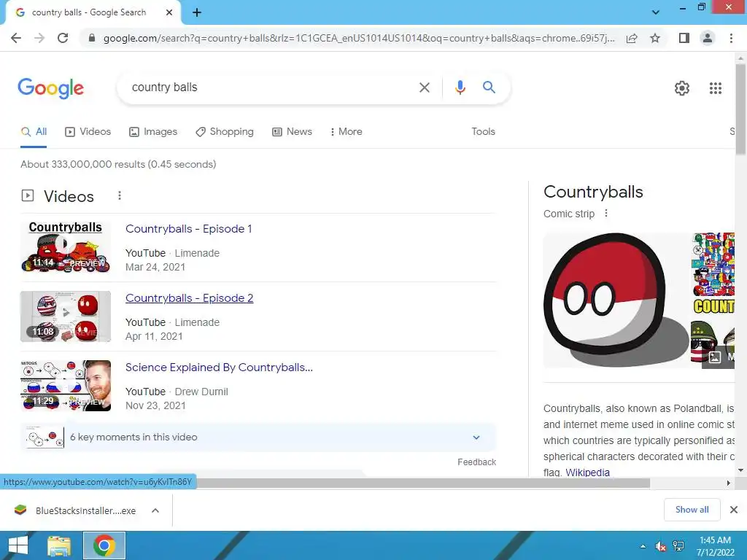Image resolution: width=747 pixels, height=560 pixels.
Task: Open Science Explained By Countryballs link
Action: tap(219, 367)
